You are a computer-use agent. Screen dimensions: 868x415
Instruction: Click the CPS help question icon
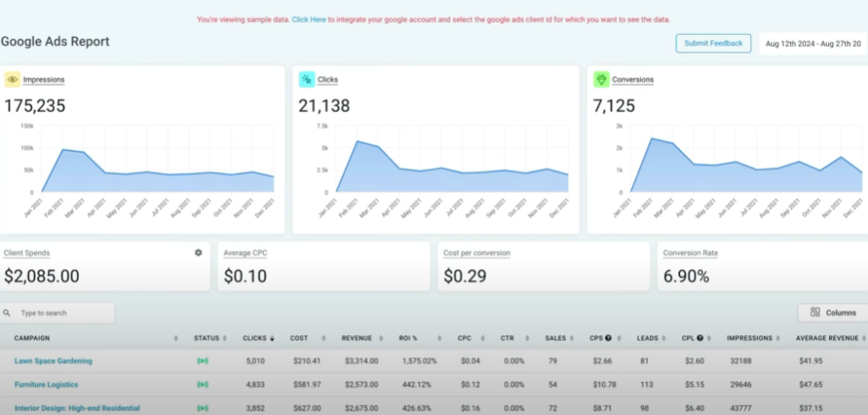pyautogui.click(x=608, y=338)
